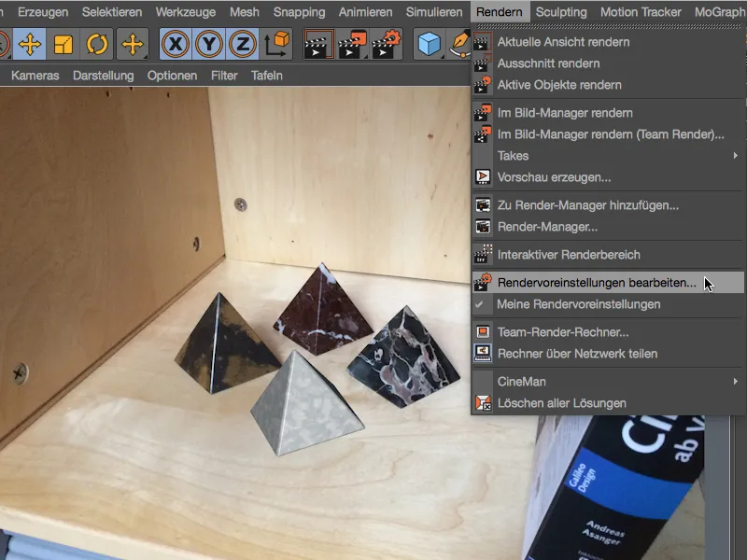Viewport: 747px width, 560px height.
Task: Click the Zu Render-Manager hinzufügen icon
Action: click(483, 205)
